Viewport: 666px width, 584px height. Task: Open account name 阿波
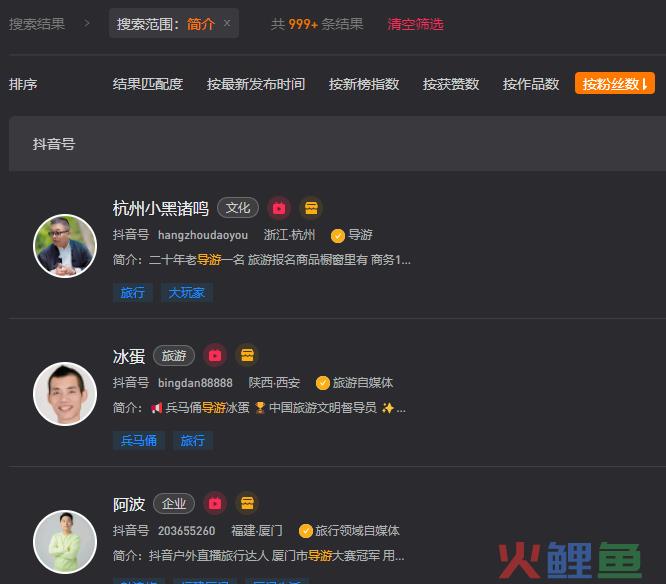[129, 505]
